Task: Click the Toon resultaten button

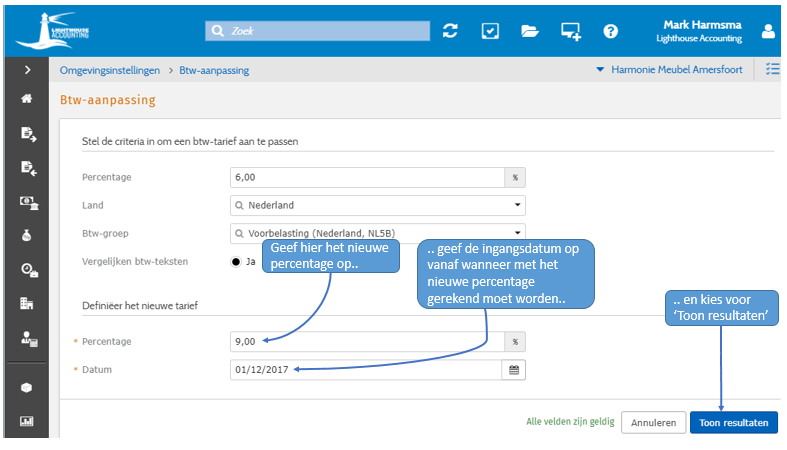Action: click(x=733, y=423)
